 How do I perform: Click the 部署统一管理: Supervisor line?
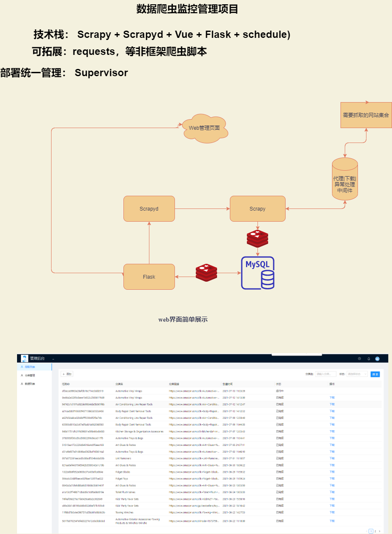pyautogui.click(x=64, y=73)
